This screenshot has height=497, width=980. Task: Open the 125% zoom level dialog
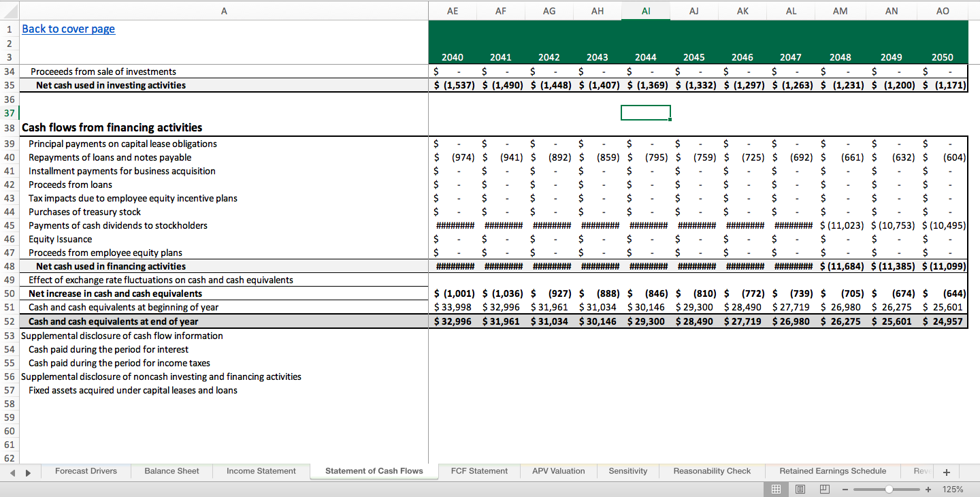(x=953, y=489)
